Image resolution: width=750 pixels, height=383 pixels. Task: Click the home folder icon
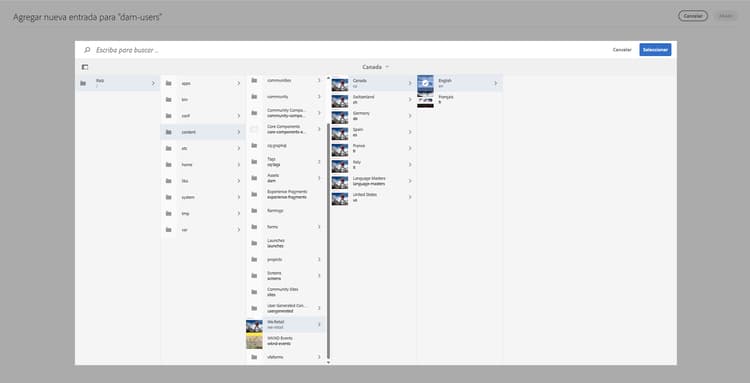[x=168, y=164]
